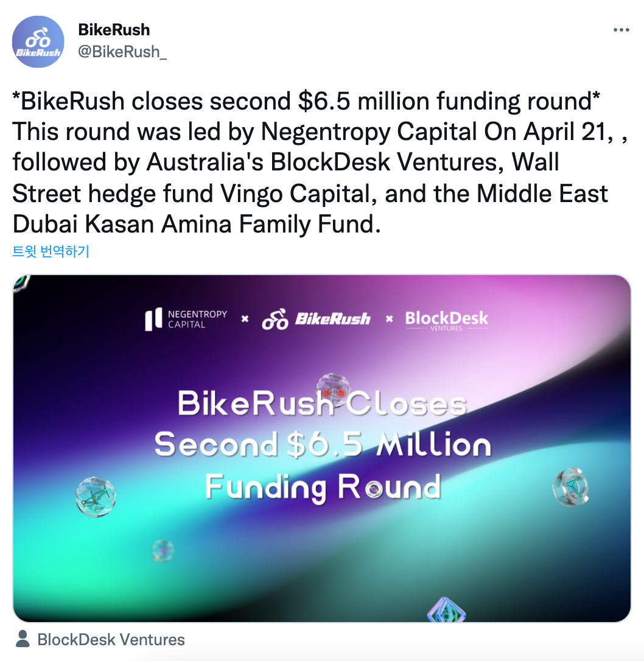Click the "트윗 번역하기" translate link

(51, 251)
